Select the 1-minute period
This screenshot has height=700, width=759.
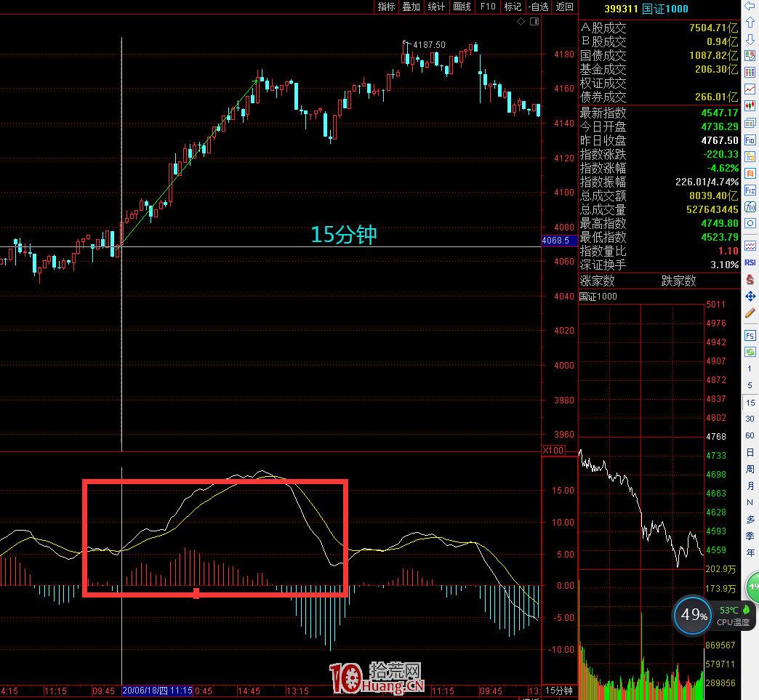pyautogui.click(x=750, y=369)
